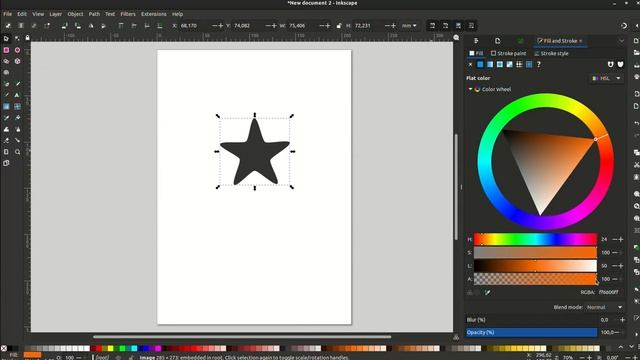
Task: Click the Select all objects toolbar icon
Action: coord(8,26)
